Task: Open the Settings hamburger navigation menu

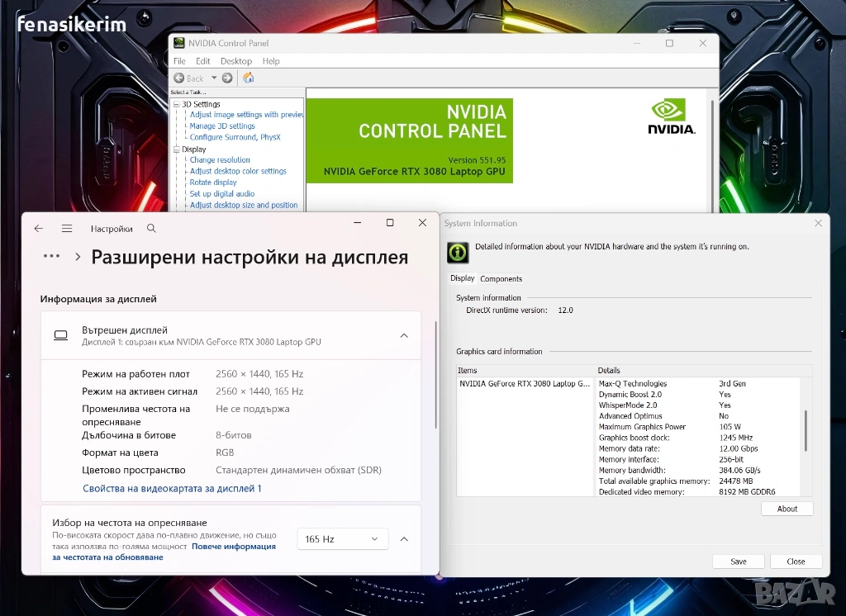Action: (67, 229)
